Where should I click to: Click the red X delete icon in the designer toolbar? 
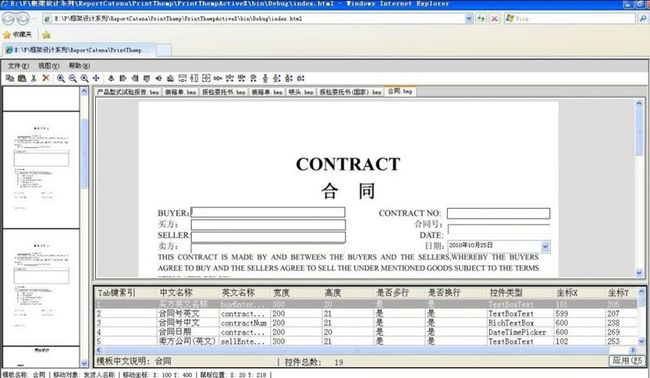point(46,78)
